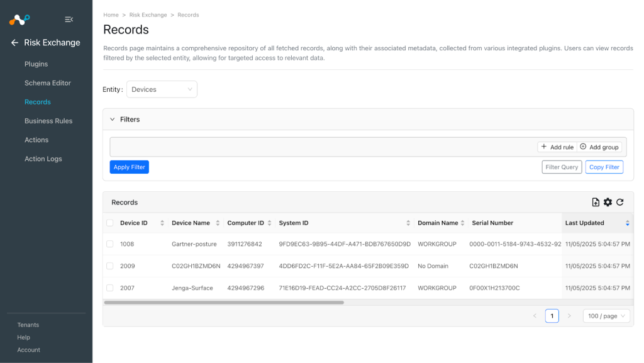Select Records in the sidebar
Image resolution: width=644 pixels, height=363 pixels.
coord(37,102)
